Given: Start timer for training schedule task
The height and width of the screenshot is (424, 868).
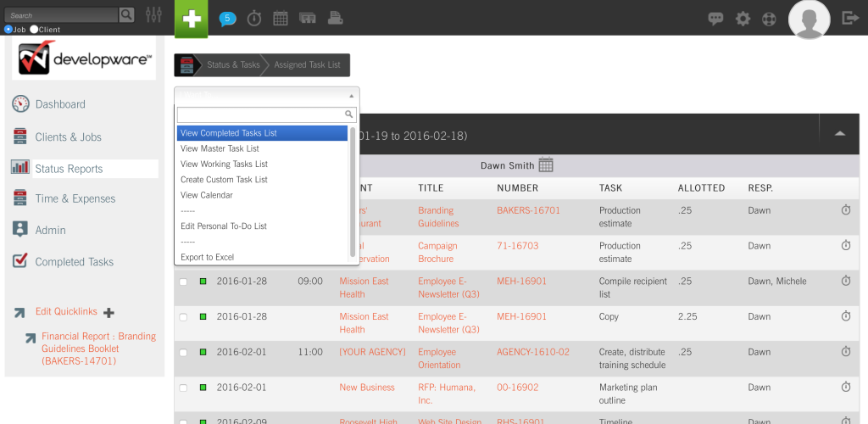Looking at the screenshot, I should click(846, 351).
